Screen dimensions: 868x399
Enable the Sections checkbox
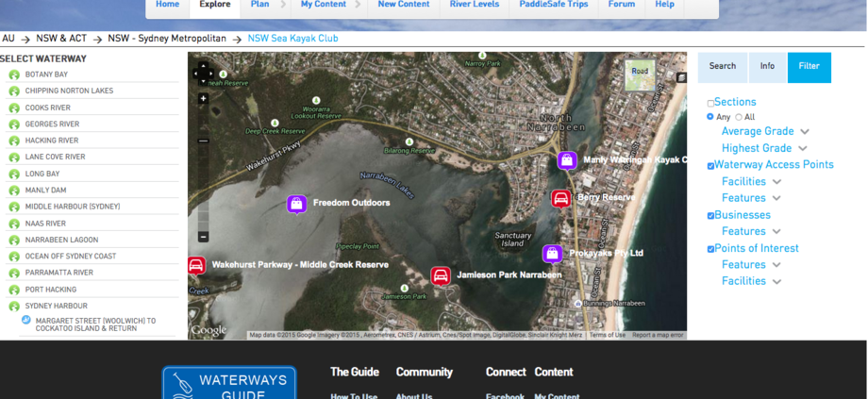pyautogui.click(x=710, y=104)
